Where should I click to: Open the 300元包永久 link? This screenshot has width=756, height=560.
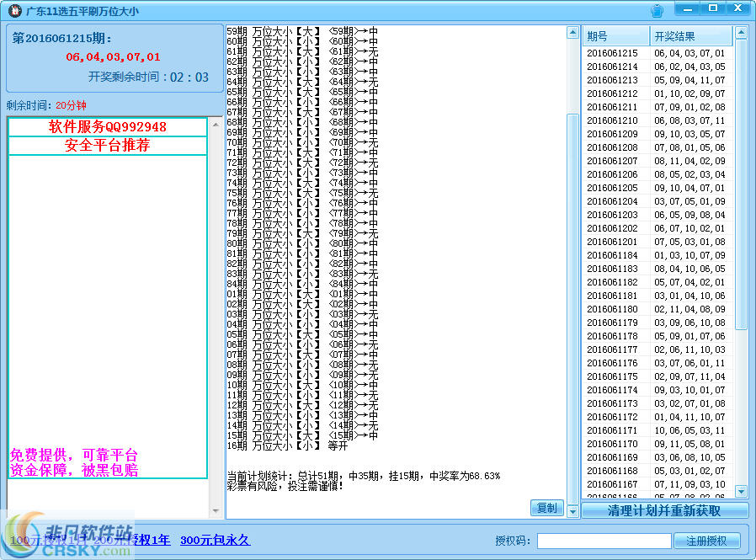(215, 540)
